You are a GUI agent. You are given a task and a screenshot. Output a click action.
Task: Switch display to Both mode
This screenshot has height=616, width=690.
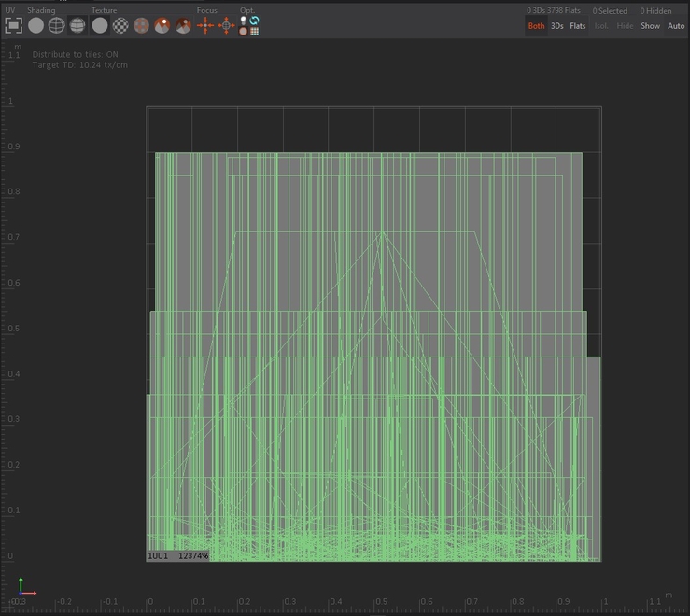(x=536, y=26)
